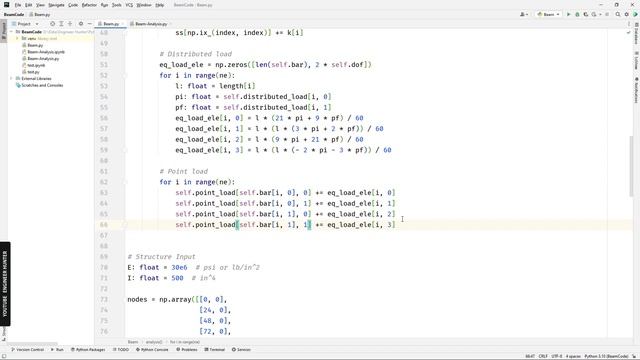Click the CRLF line separator in status bar

tap(543, 356)
